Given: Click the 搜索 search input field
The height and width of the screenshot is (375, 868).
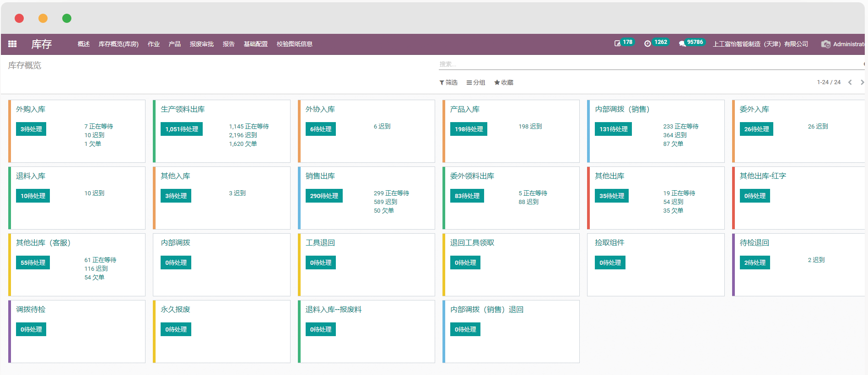Looking at the screenshot, I should click(x=650, y=64).
